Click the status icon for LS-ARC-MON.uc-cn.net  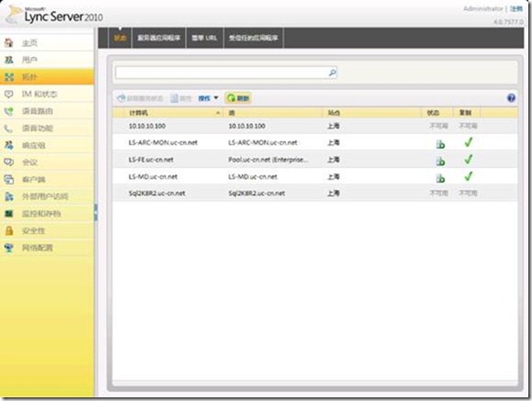click(x=440, y=144)
